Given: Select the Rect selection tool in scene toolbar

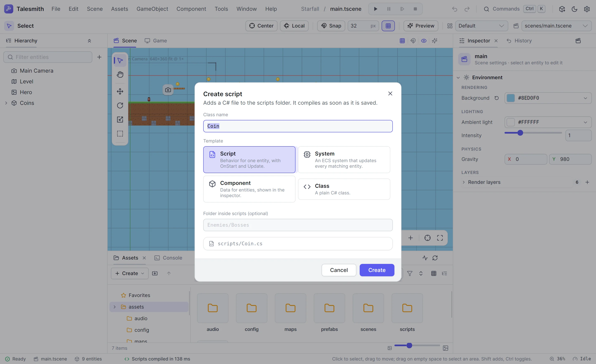Looking at the screenshot, I should (120, 134).
